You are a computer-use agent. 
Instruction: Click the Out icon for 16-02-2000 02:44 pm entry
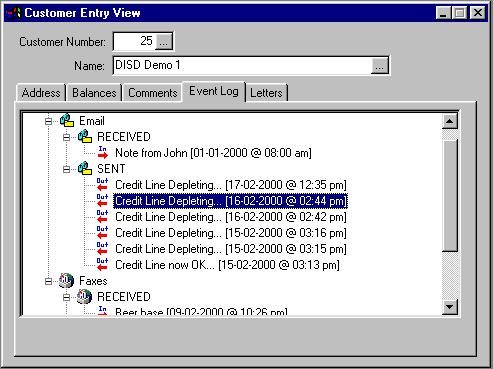102,200
